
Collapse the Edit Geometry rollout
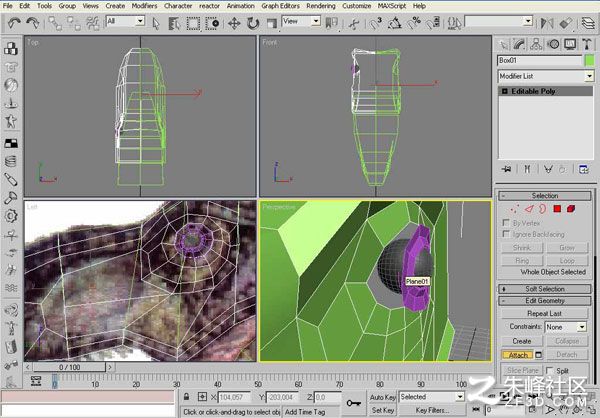click(545, 301)
